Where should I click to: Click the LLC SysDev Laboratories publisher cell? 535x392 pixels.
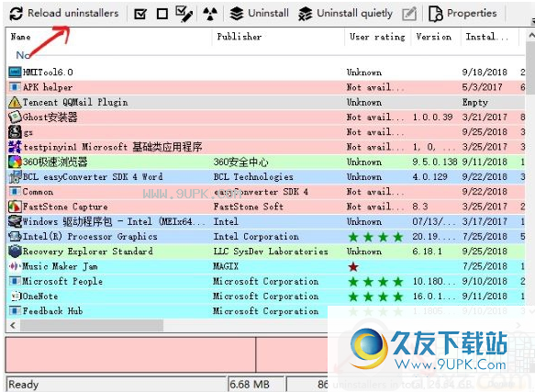(x=271, y=252)
